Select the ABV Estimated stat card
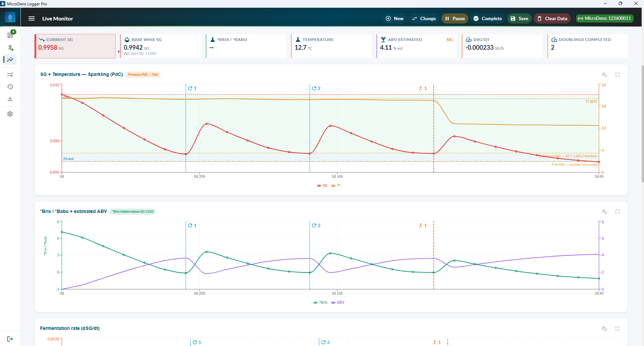Screen dimensions: 644x346 point(417,46)
